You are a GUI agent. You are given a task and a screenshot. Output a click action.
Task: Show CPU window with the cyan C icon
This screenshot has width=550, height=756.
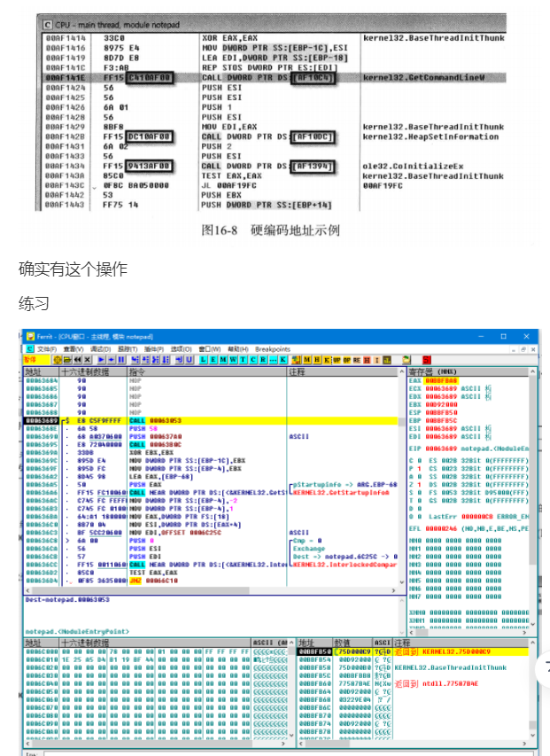[x=252, y=359]
